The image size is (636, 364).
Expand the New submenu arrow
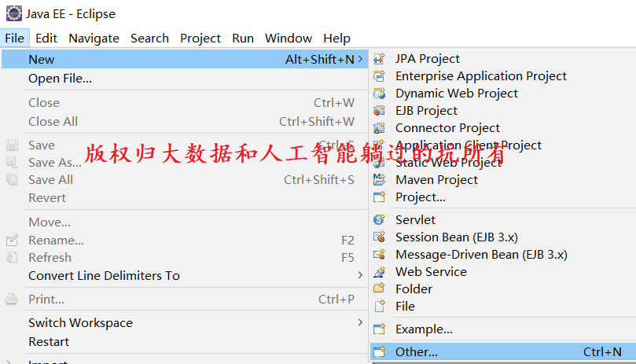click(360, 59)
